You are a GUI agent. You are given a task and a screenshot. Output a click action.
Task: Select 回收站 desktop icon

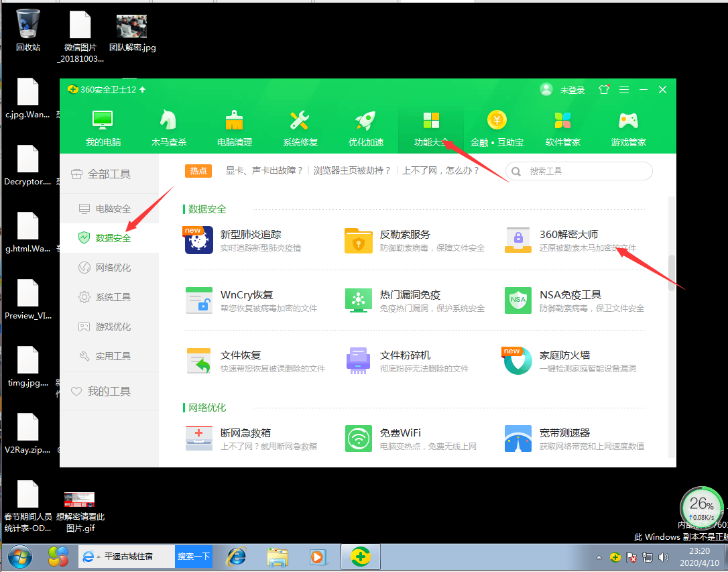pos(28,31)
